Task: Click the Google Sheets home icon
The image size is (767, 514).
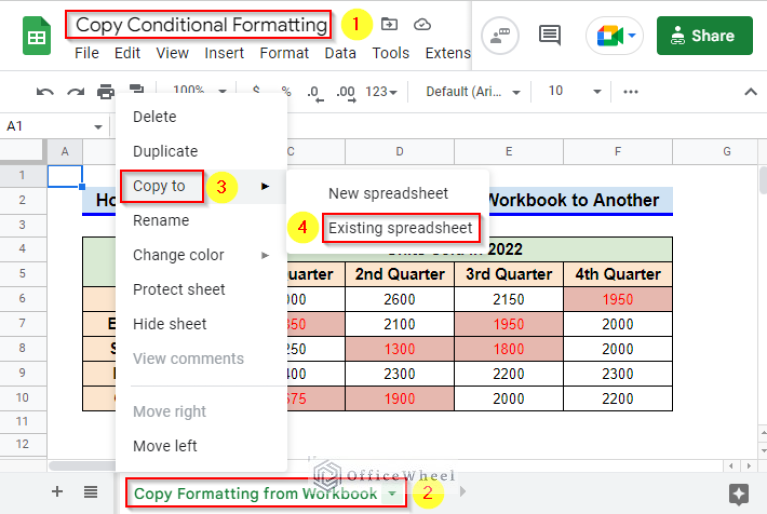Action: (x=37, y=37)
